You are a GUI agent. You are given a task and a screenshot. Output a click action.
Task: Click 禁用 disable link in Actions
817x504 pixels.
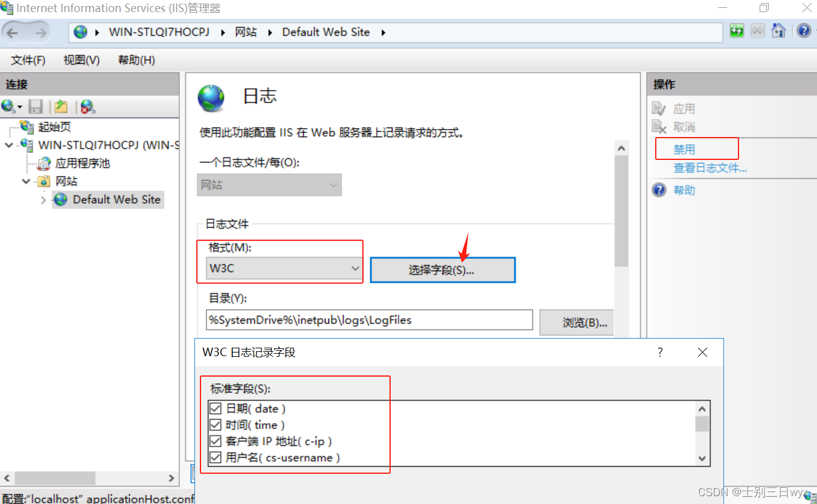tap(685, 149)
